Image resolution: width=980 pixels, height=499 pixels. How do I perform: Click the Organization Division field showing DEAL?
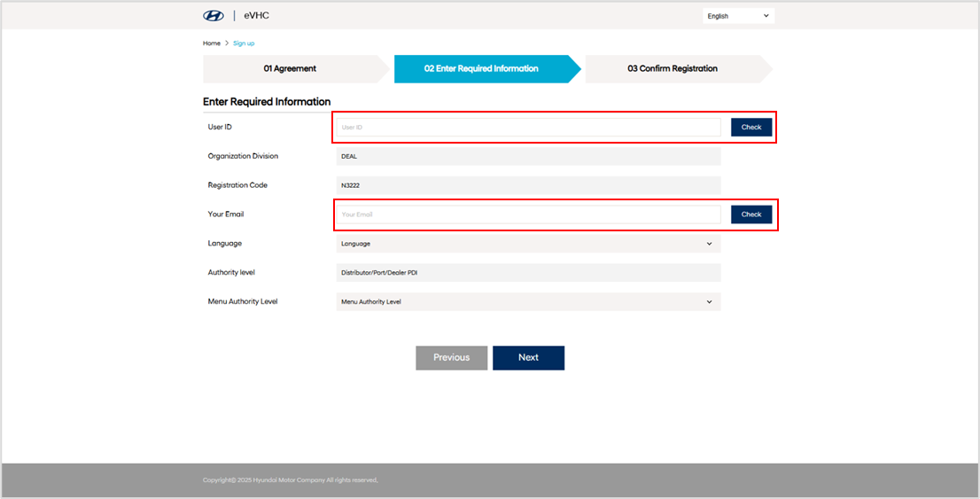point(528,156)
